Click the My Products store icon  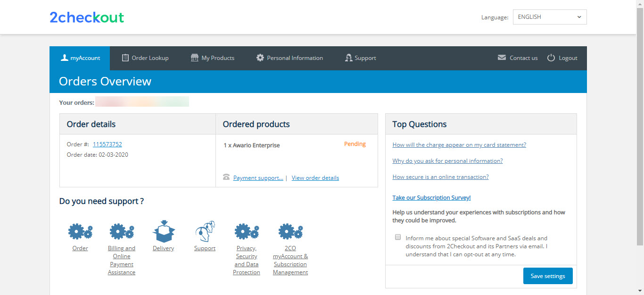(x=195, y=58)
